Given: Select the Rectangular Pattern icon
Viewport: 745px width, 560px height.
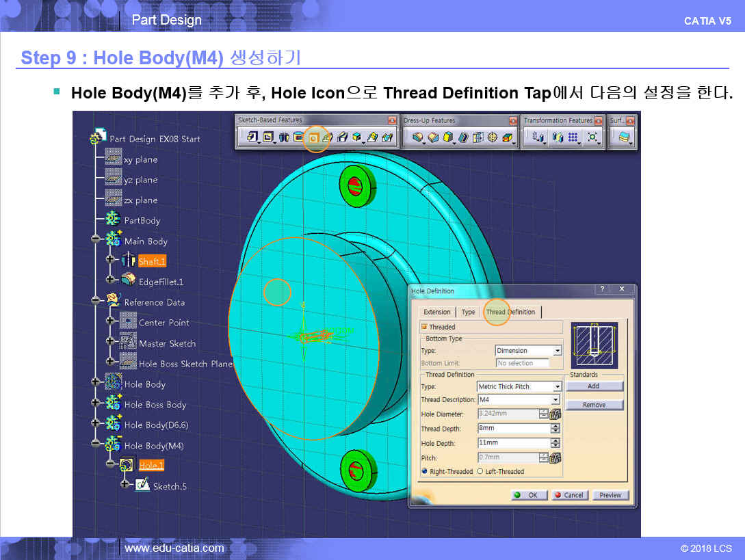Looking at the screenshot, I should [573, 137].
